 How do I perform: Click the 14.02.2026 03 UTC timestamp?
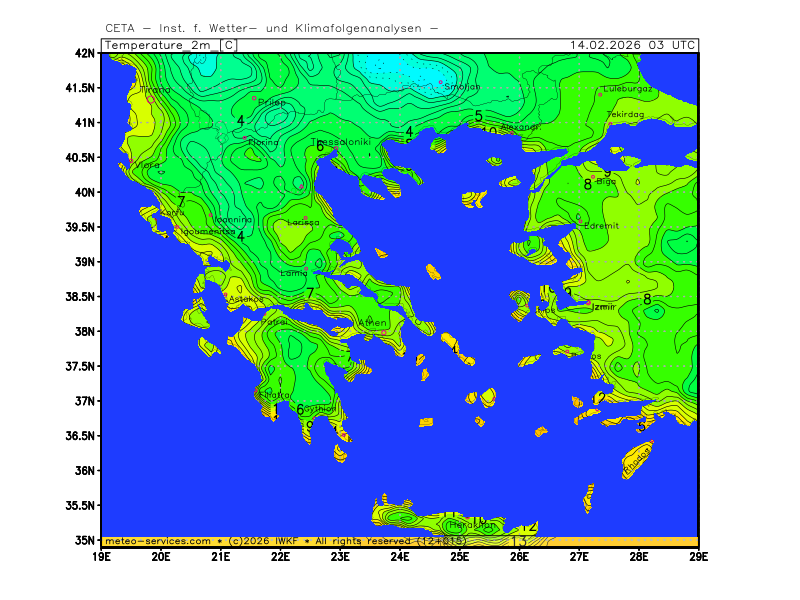[632, 45]
